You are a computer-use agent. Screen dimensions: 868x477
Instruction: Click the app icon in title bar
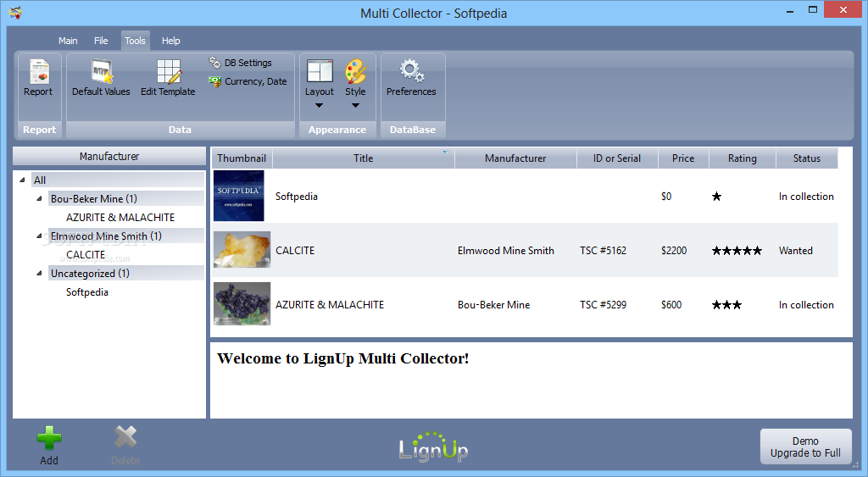[x=15, y=12]
